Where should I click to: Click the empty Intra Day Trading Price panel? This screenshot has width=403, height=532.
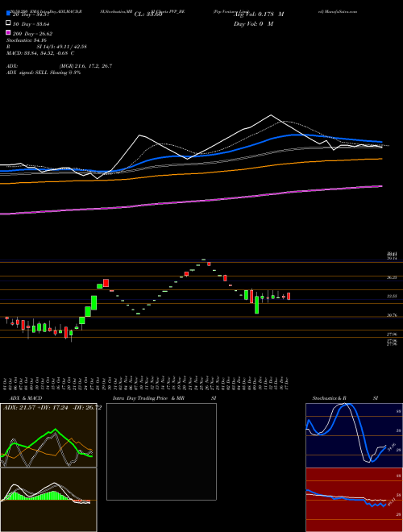coord(161,451)
